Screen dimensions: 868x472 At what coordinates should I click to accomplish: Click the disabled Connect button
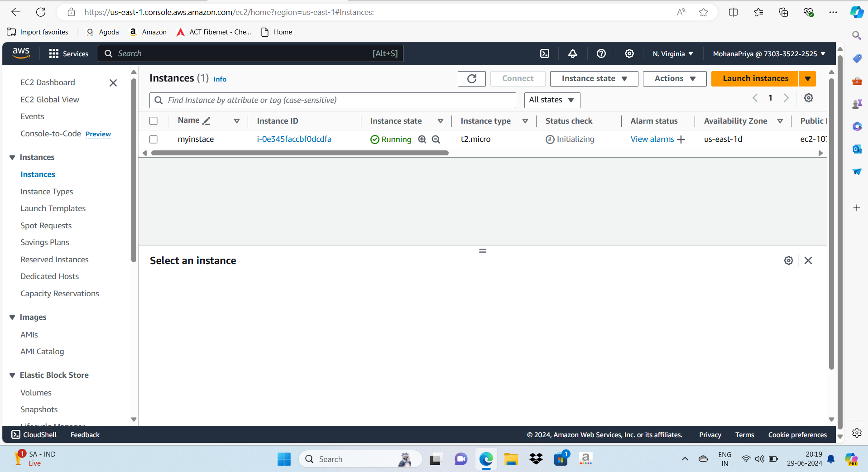point(518,79)
